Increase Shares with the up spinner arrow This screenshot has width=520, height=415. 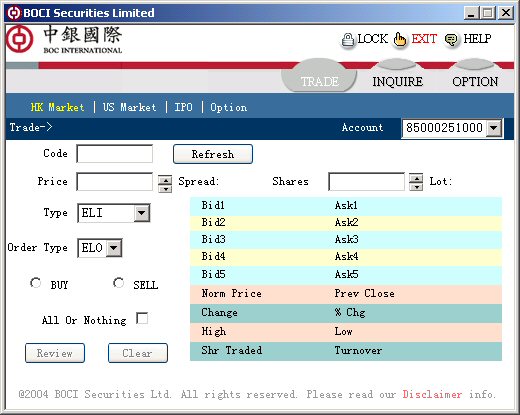[416, 178]
